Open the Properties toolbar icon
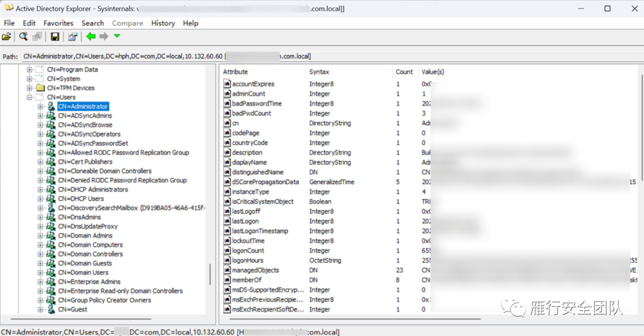Viewport: 644px width, 336px height. (73, 36)
